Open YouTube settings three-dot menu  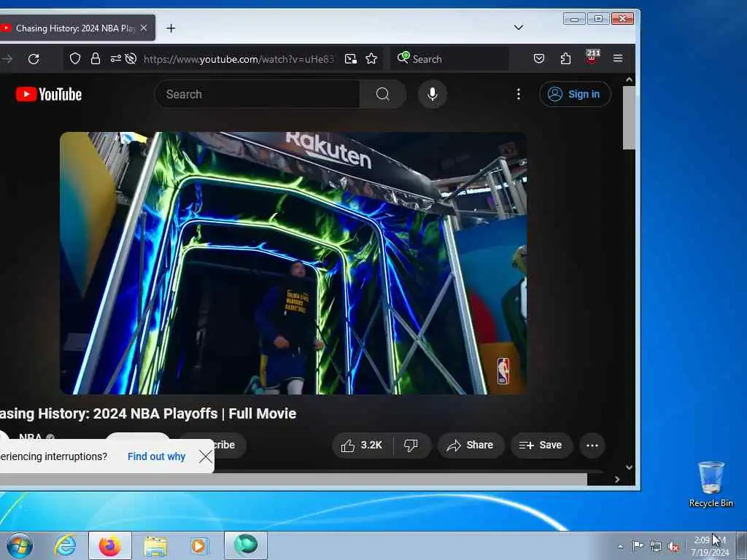tap(519, 94)
